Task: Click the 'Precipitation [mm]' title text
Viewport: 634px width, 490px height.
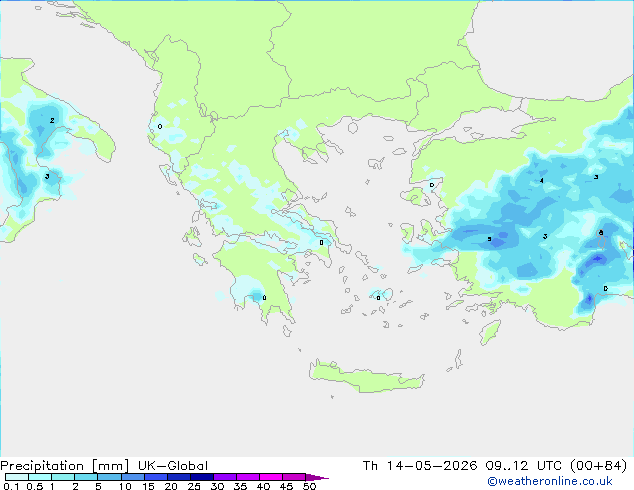Action: click(x=65, y=466)
